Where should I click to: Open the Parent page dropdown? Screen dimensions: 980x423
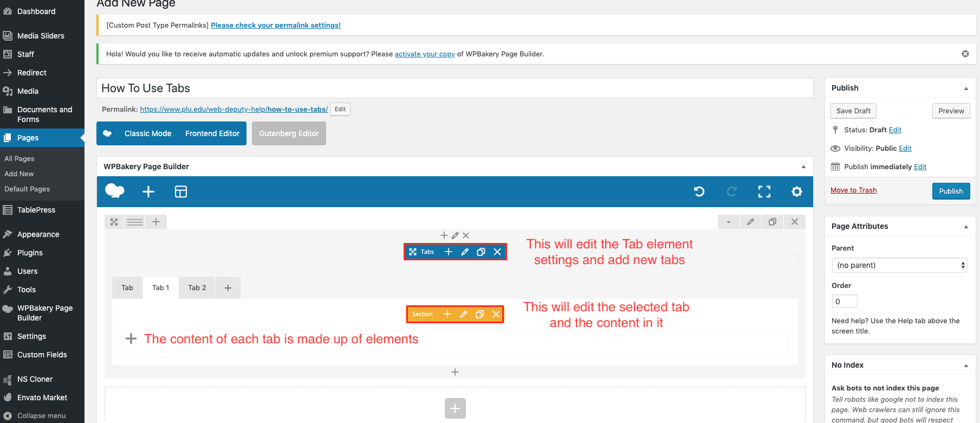coord(899,265)
